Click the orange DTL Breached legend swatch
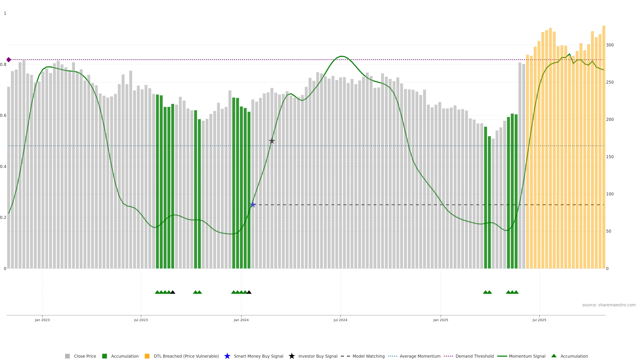 click(147, 356)
